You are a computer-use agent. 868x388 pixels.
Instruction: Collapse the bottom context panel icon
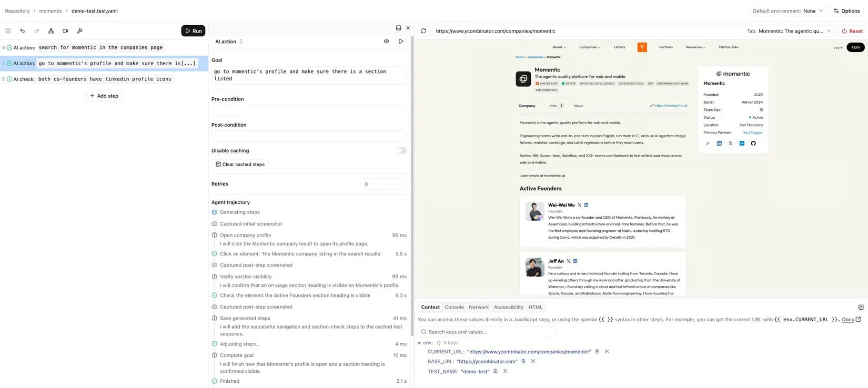pyautogui.click(x=861, y=308)
